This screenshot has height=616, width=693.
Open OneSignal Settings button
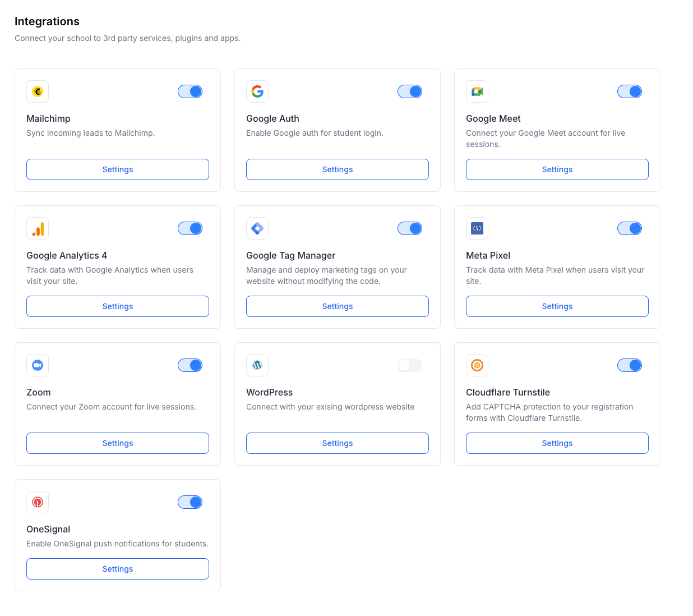118,569
